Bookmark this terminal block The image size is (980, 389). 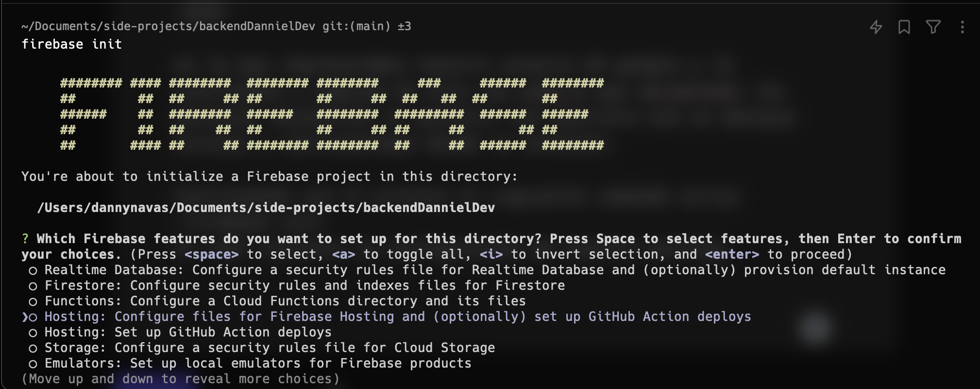[904, 27]
